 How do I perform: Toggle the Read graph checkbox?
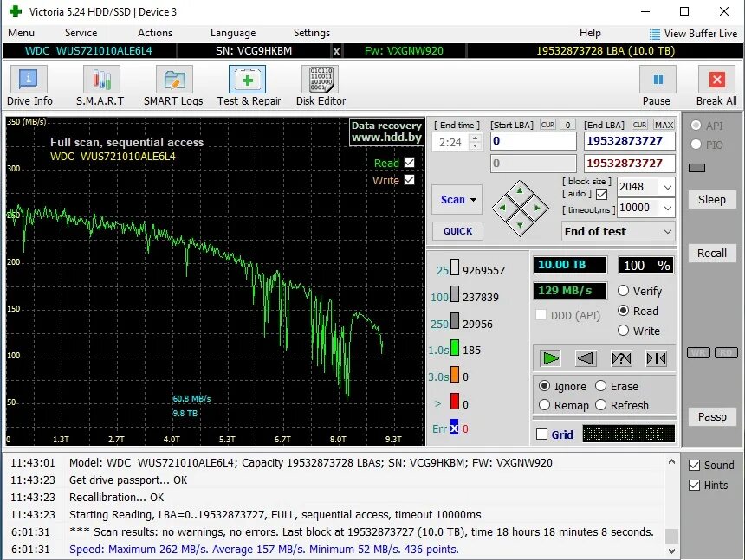[409, 163]
